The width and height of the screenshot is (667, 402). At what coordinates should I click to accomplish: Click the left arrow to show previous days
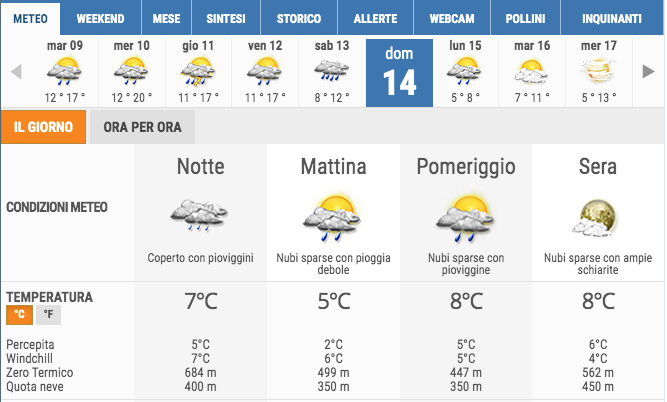(x=16, y=71)
